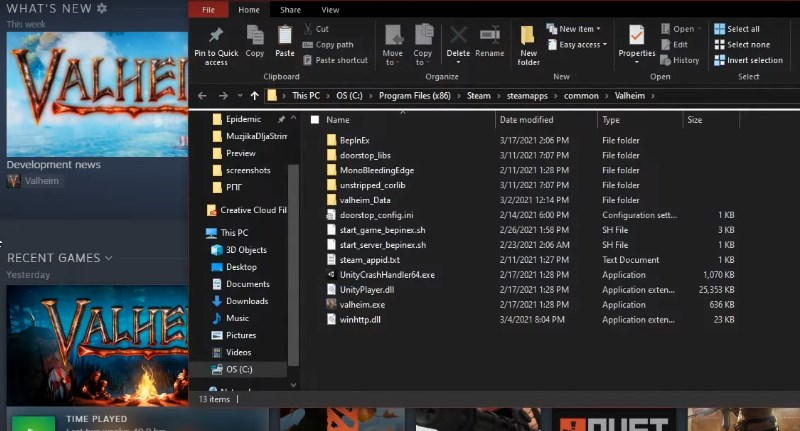Expand the New item dropdown
The height and width of the screenshot is (431, 800).
tap(576, 29)
